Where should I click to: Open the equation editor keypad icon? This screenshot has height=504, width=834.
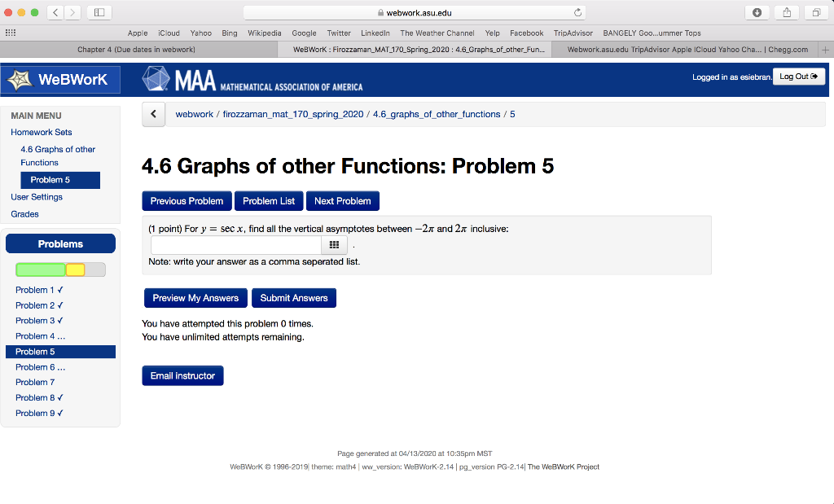pos(334,244)
